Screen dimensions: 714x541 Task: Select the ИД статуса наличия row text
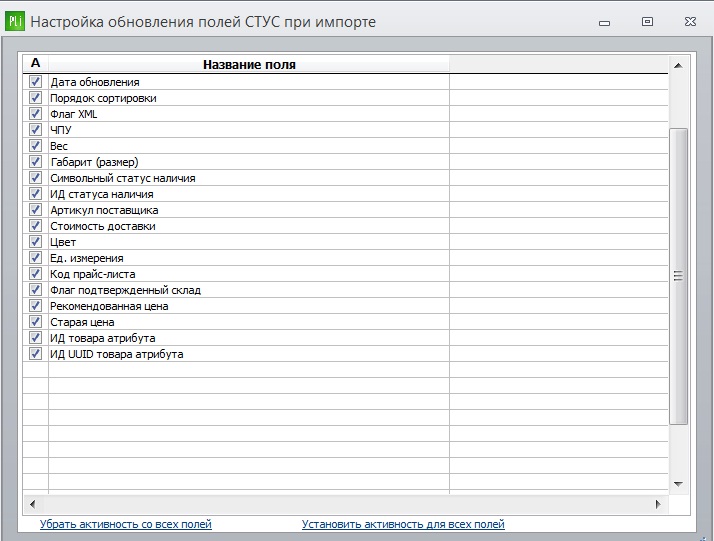coord(102,194)
